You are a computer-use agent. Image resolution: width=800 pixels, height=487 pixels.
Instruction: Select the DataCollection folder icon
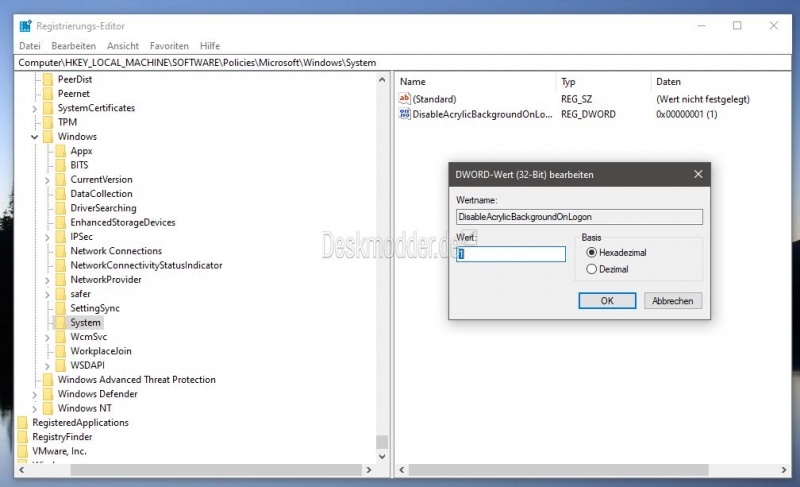pyautogui.click(x=61, y=193)
